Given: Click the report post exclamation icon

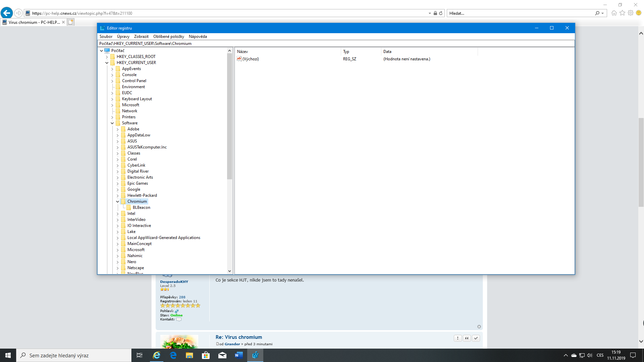Looking at the screenshot, I should [458, 338].
